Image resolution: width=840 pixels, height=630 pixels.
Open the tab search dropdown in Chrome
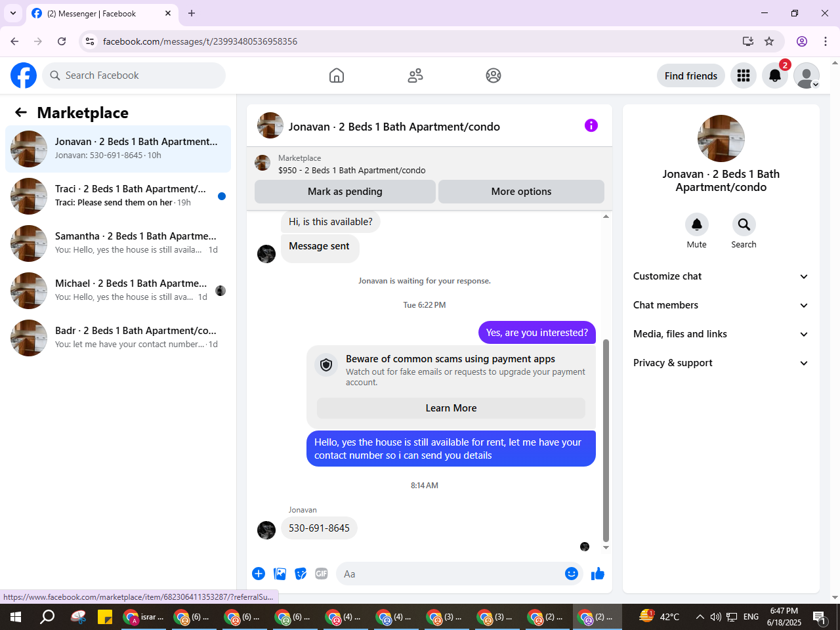[13, 13]
